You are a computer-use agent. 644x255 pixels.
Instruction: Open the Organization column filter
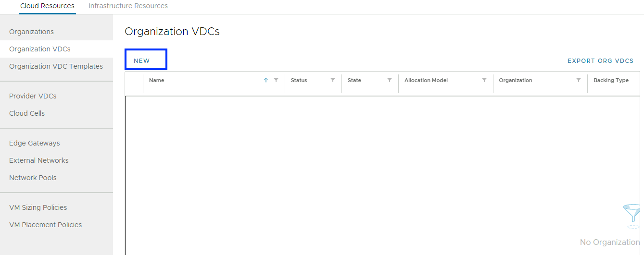579,80
